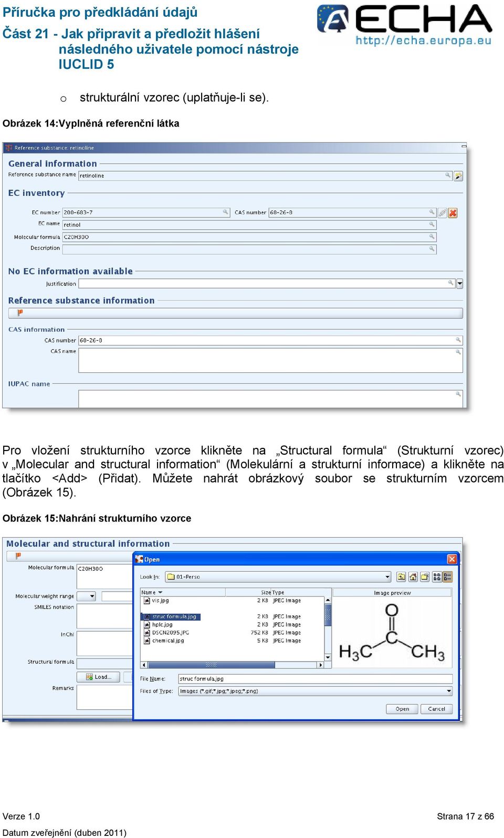The image size is (504, 838).
Task: Click horizontal scroll right arrow in file list
Action: click(x=321, y=665)
